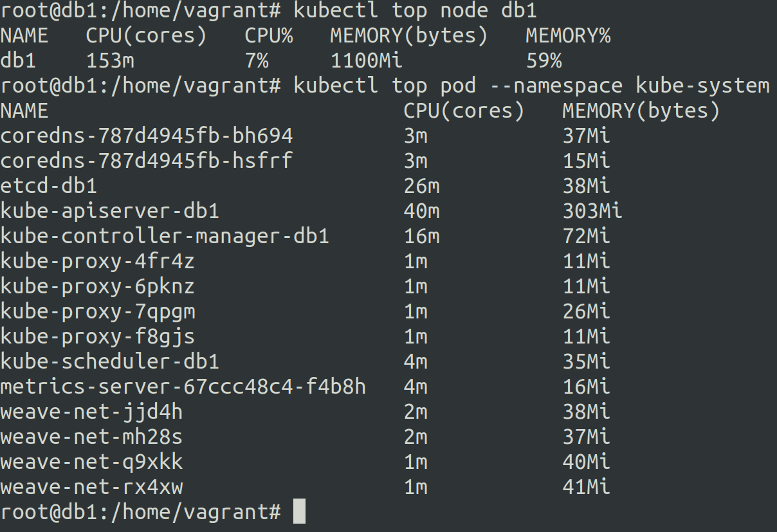Click the MEMORY% column header

[x=568, y=36]
